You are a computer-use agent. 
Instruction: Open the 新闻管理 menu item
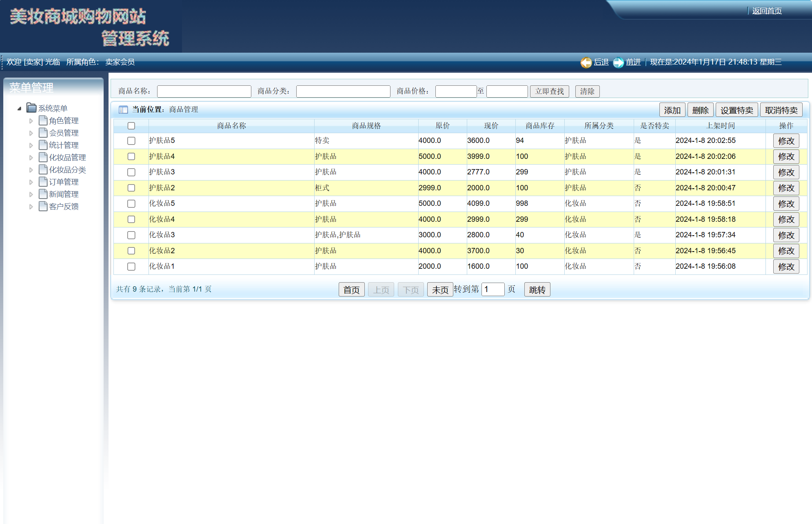click(x=64, y=194)
